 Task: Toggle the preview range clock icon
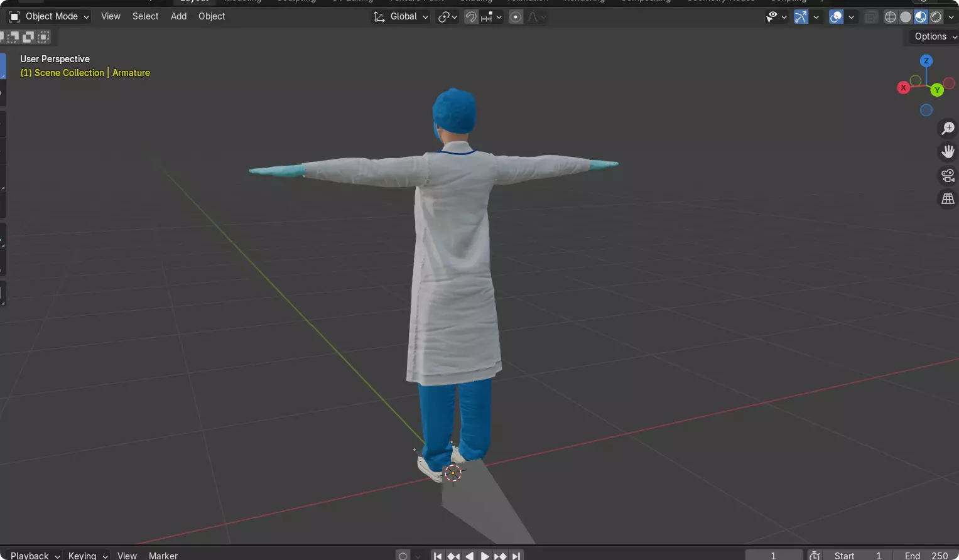click(815, 556)
